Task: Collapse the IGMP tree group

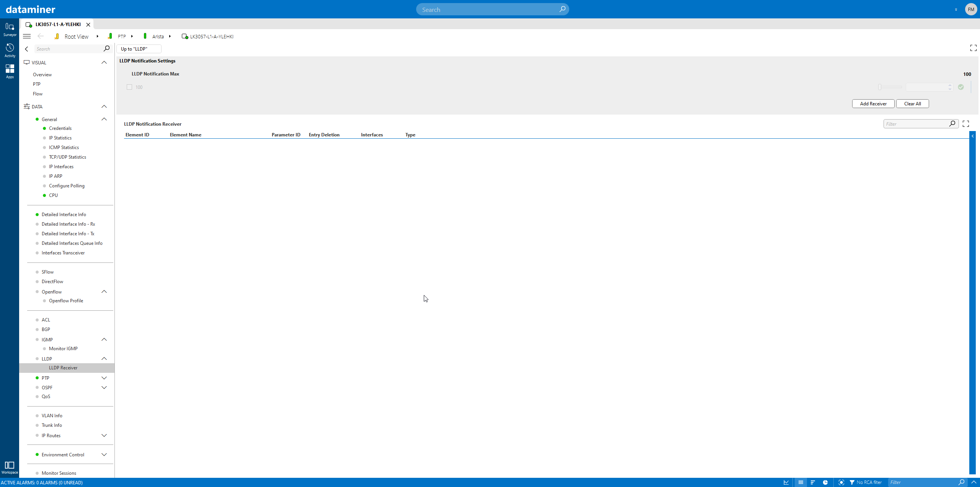Action: click(104, 339)
